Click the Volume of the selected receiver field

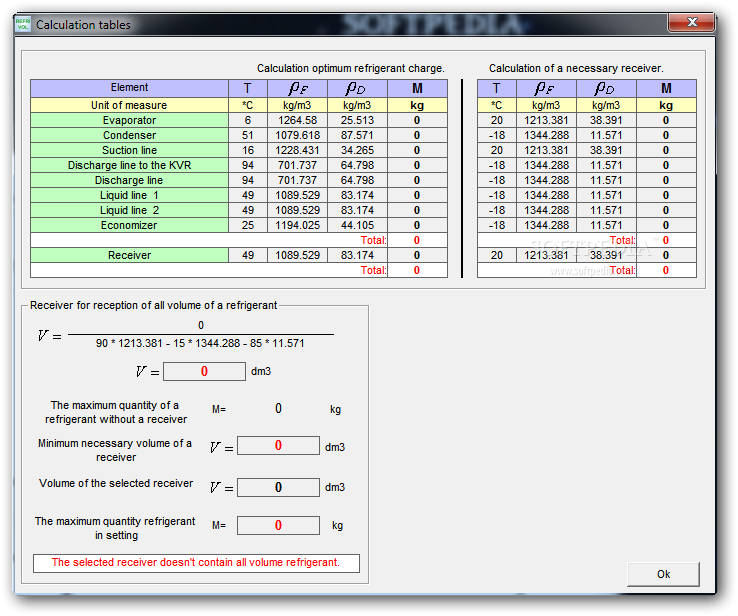click(278, 487)
